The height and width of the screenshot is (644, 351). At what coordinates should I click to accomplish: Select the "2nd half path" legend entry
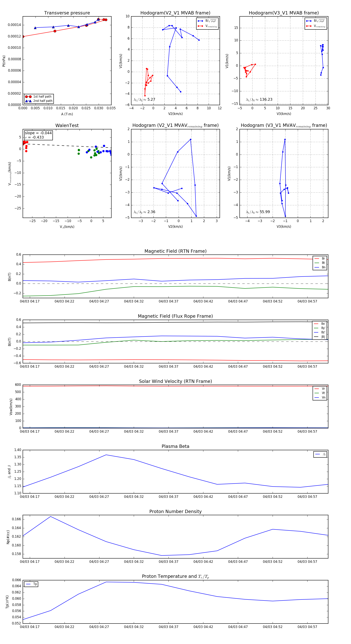(x=39, y=101)
